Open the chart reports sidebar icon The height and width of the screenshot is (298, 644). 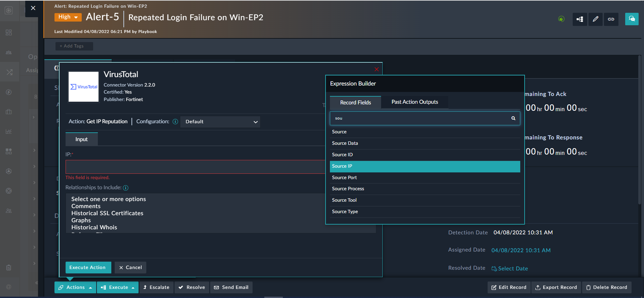tap(9, 132)
